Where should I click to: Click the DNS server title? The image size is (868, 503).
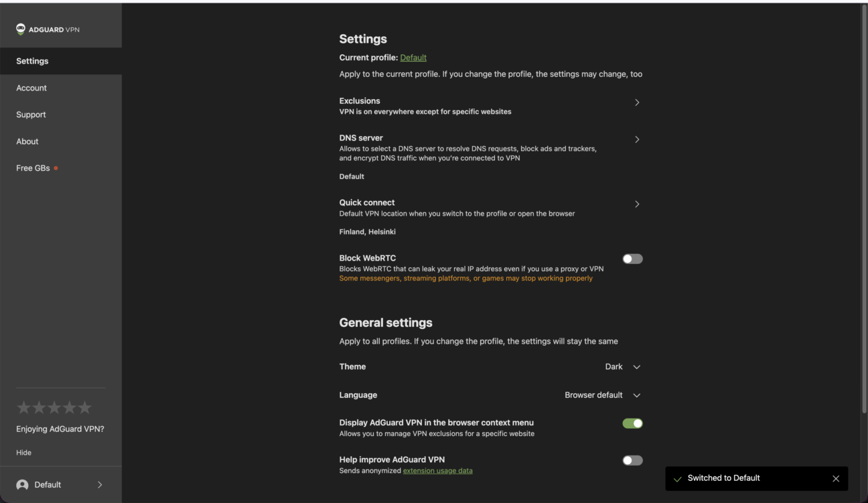coord(361,138)
